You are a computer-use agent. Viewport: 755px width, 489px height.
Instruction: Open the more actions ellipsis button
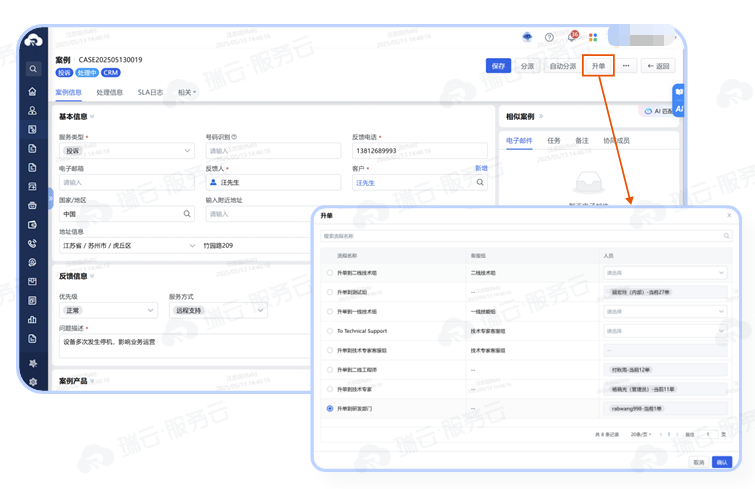(x=626, y=66)
